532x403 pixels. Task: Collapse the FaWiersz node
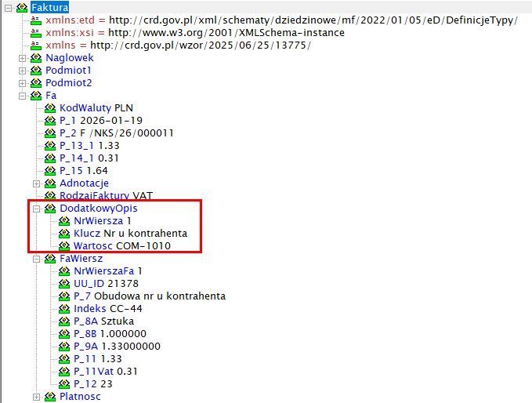[37, 259]
